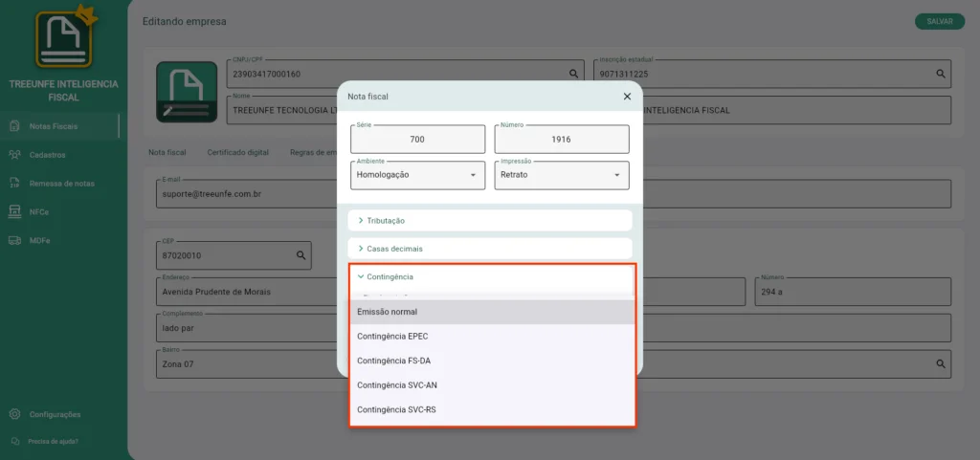The height and width of the screenshot is (460, 980).
Task: Click the SALVAR button
Action: pyautogui.click(x=940, y=21)
